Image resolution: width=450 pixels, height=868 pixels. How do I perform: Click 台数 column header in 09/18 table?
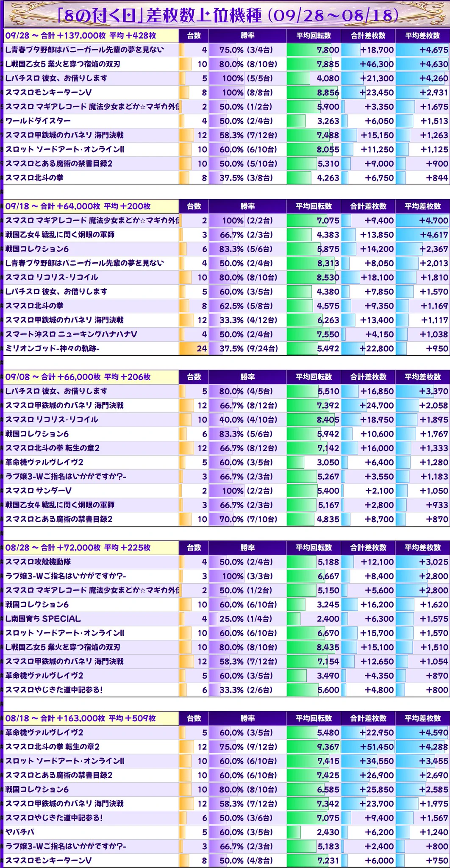click(194, 206)
